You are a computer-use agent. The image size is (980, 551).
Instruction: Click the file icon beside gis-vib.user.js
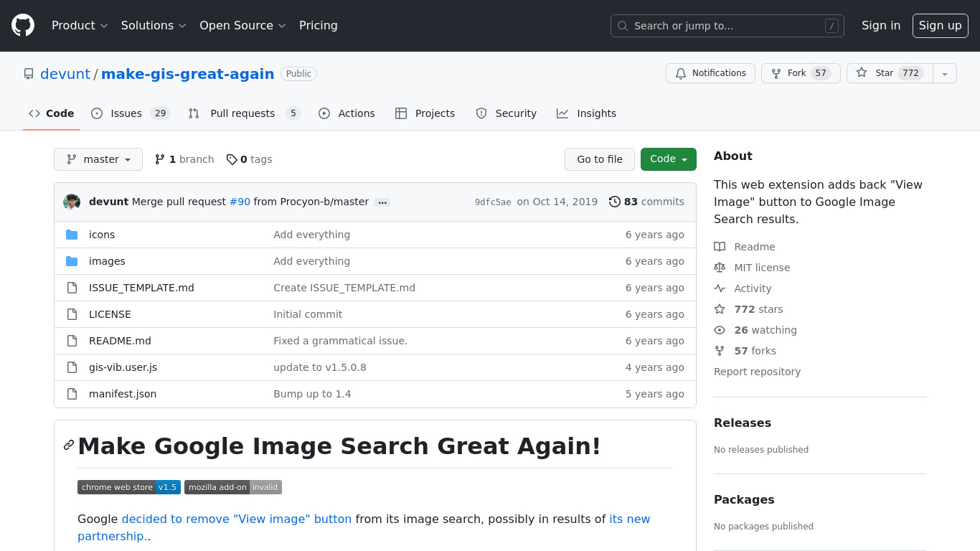[72, 367]
